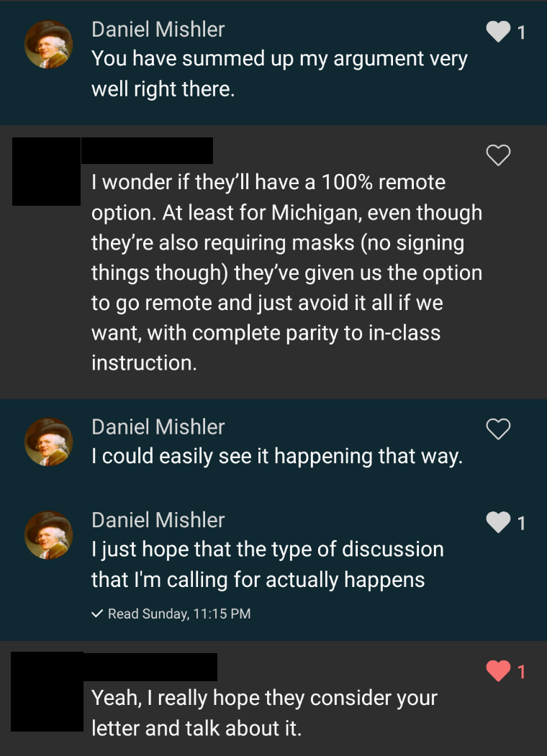The height and width of the screenshot is (756, 547).
Task: Click the read-receipt checkmark icon
Action: click(97, 614)
